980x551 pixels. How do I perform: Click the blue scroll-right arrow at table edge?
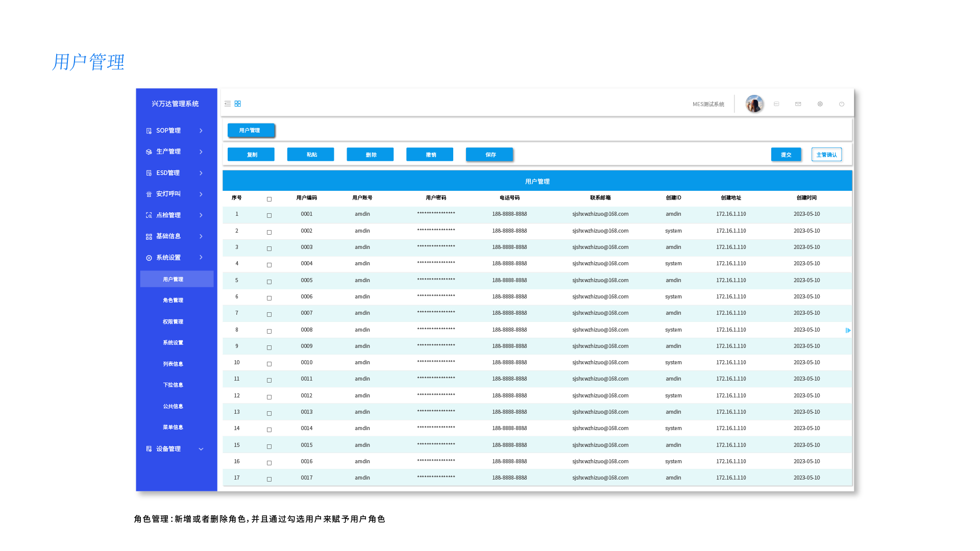coord(848,331)
